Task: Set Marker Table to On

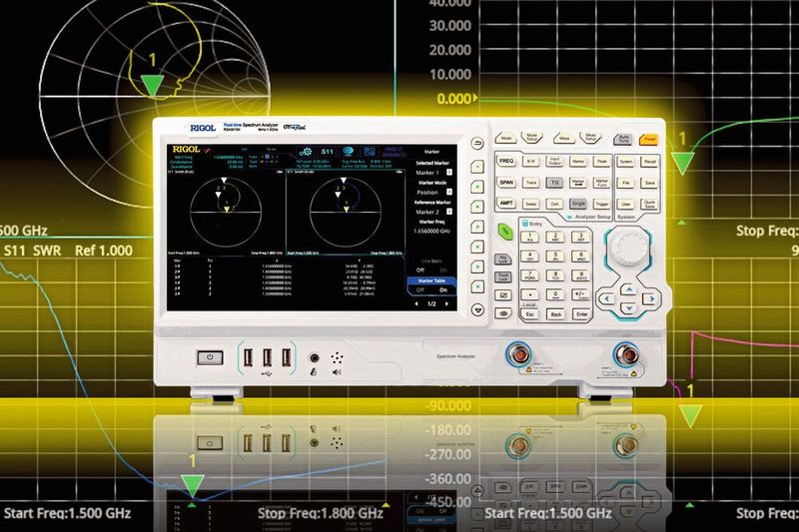Action: click(443, 289)
